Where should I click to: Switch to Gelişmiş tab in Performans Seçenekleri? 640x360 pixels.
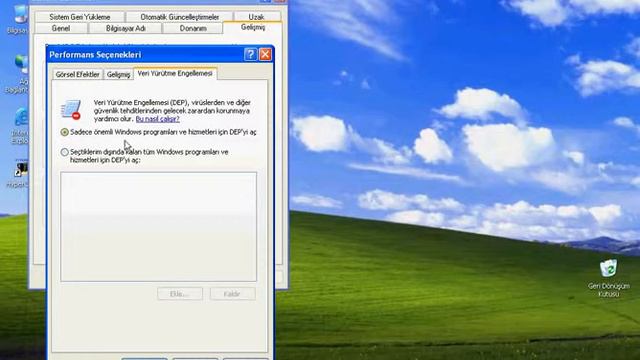pyautogui.click(x=118, y=75)
